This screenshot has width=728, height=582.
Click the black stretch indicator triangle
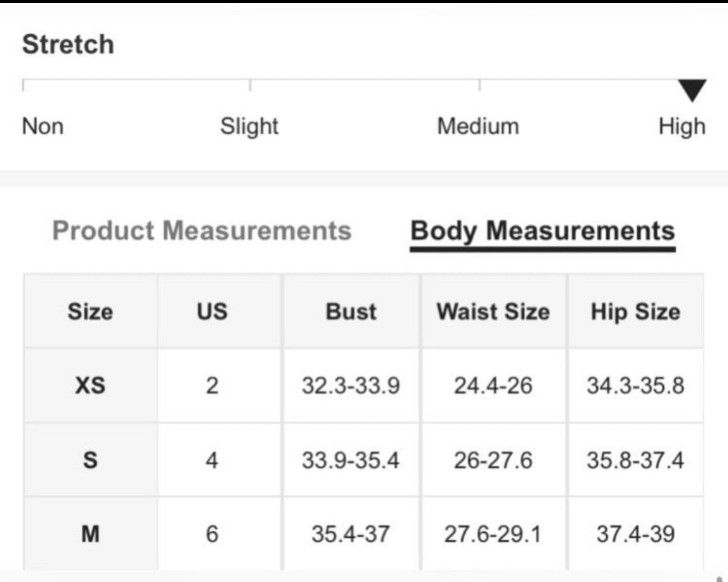pos(692,90)
